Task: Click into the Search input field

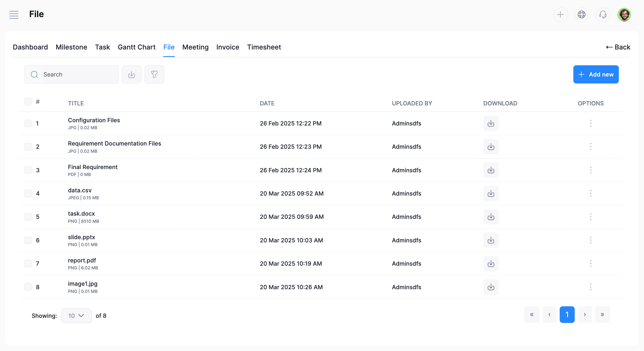Action: pyautogui.click(x=78, y=74)
